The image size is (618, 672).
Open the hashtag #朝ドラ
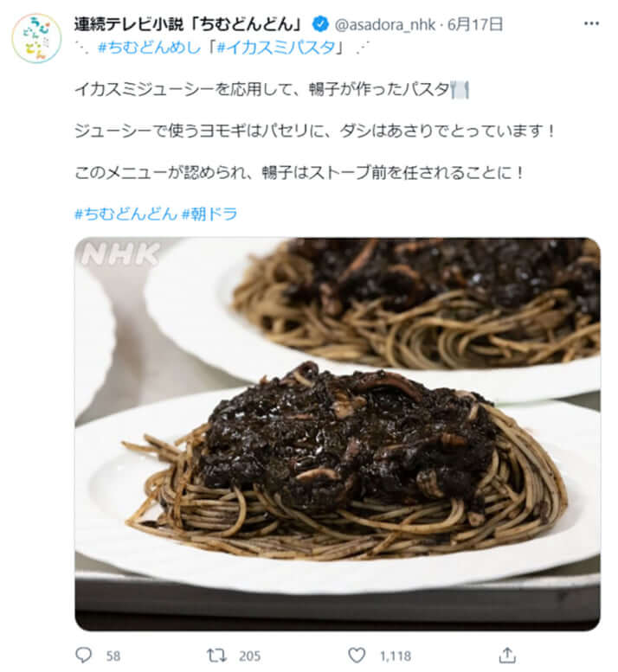point(209,213)
